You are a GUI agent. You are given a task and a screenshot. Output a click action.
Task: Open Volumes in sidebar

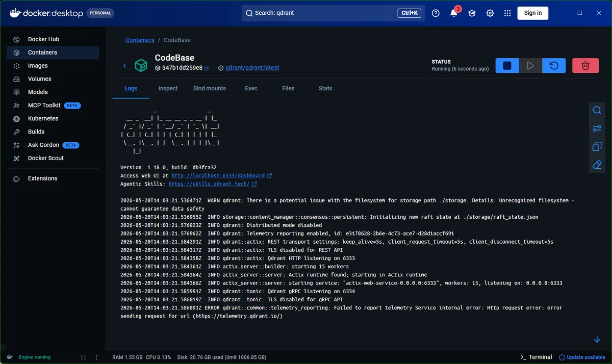tap(53, 79)
